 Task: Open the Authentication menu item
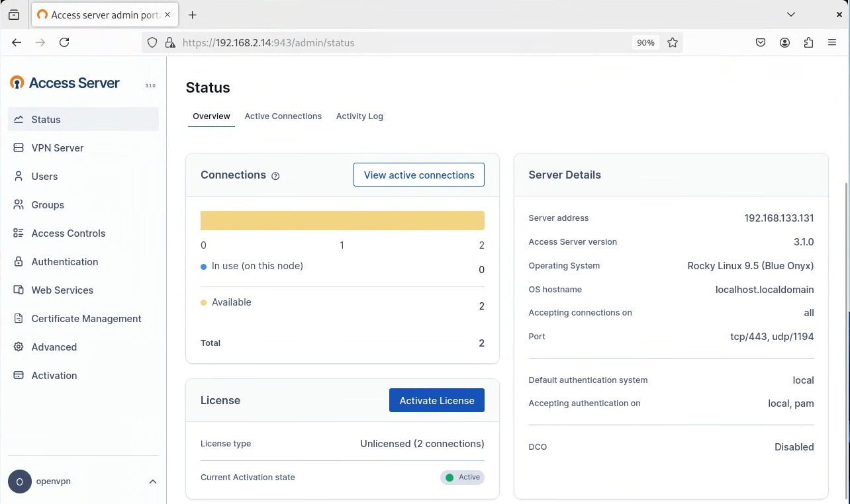click(83, 262)
